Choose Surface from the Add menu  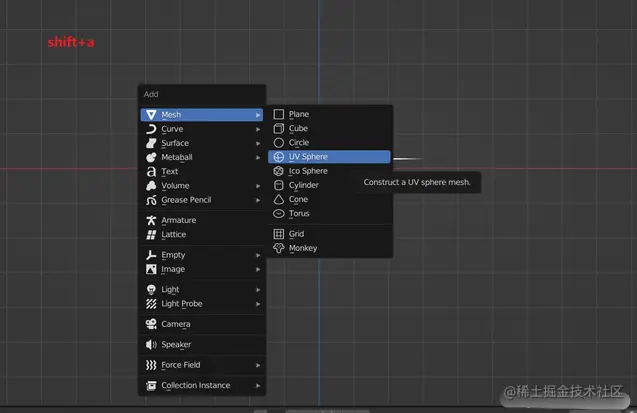point(202,143)
